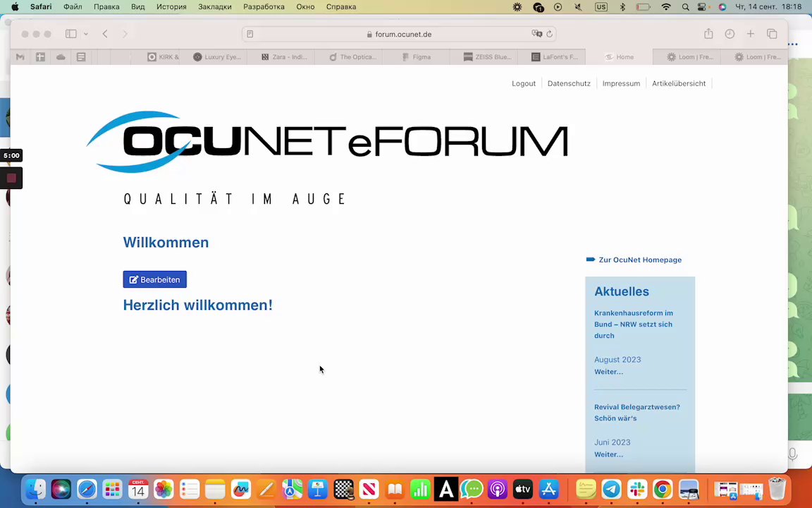Image resolution: width=812 pixels, height=508 pixels.
Task: Stop recording with the red square button
Action: pos(11,179)
